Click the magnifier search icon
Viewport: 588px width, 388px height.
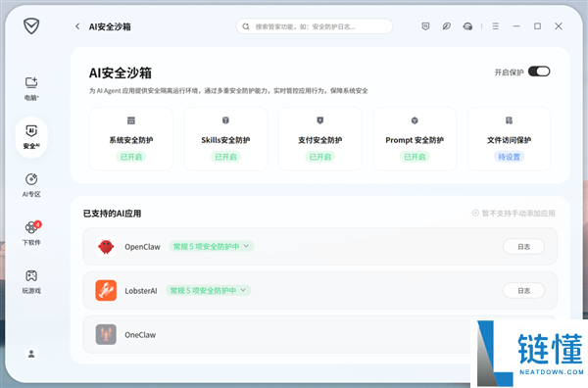246,26
